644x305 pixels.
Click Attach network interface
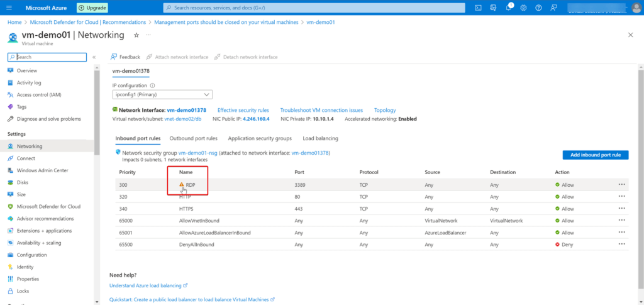tap(177, 57)
